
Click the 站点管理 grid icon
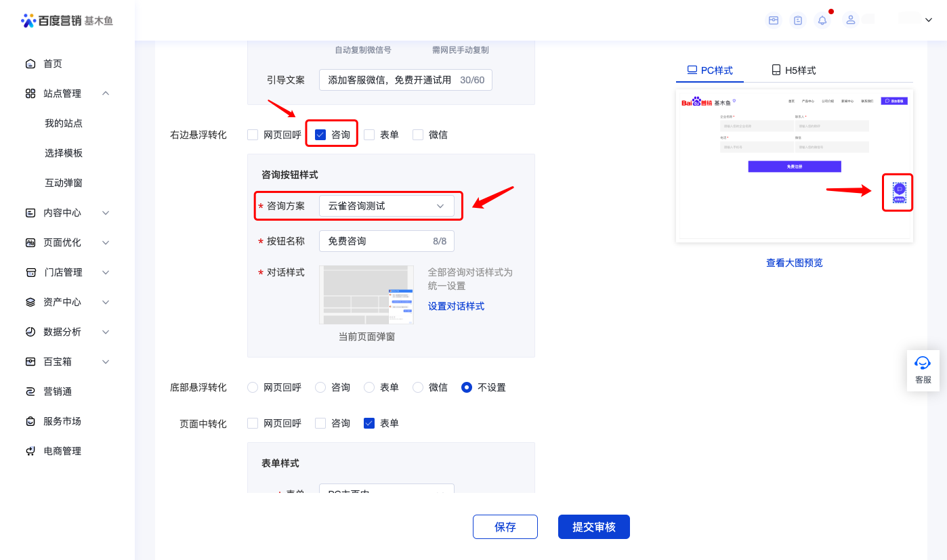coord(30,93)
